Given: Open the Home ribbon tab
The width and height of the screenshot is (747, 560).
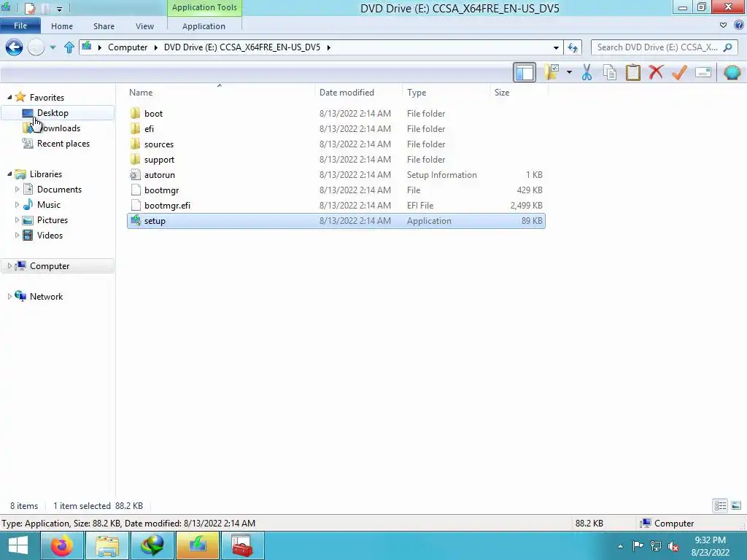Looking at the screenshot, I should tap(62, 26).
